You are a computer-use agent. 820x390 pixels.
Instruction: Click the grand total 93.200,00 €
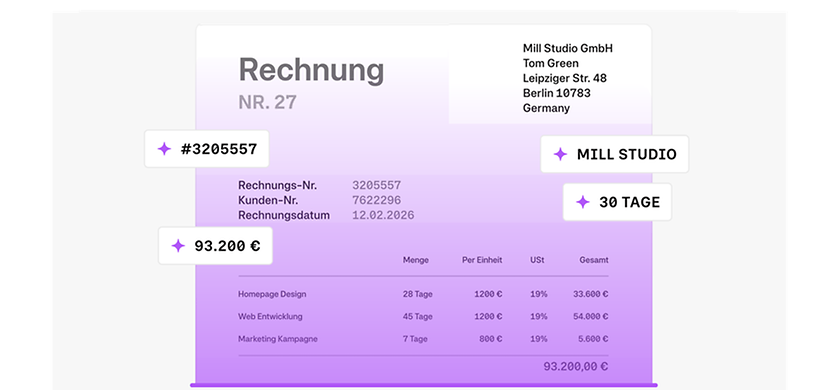576,367
